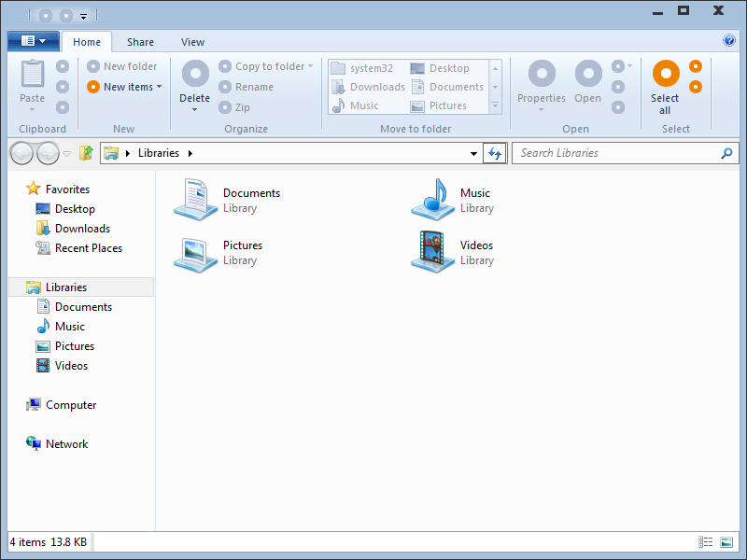Switch to the View ribbon tab
This screenshot has height=560, width=747.
pyautogui.click(x=193, y=42)
